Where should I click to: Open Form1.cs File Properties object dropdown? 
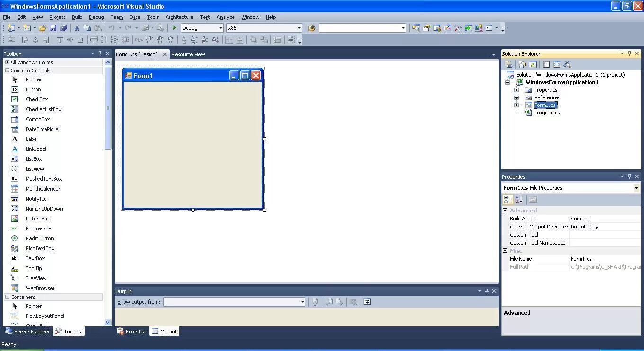[636, 188]
